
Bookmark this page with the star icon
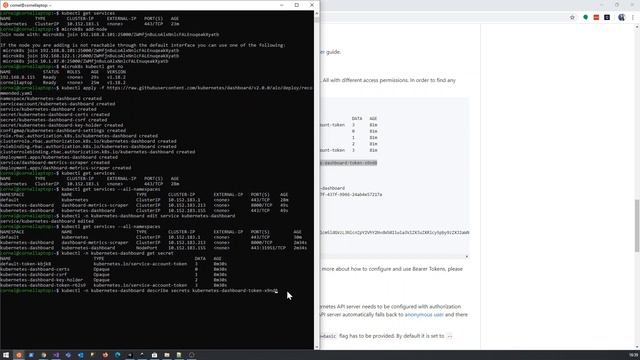pos(572,18)
